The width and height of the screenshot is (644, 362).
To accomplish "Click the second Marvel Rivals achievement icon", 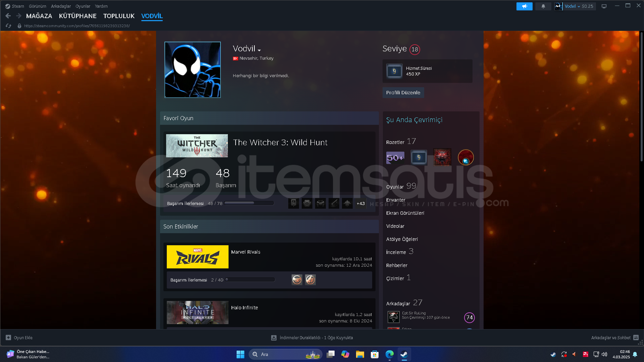I will [310, 280].
